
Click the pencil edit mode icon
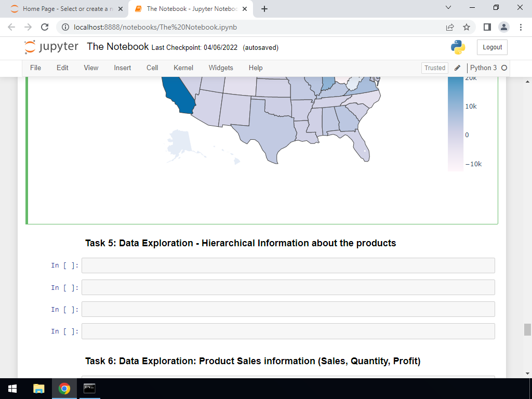coord(457,68)
